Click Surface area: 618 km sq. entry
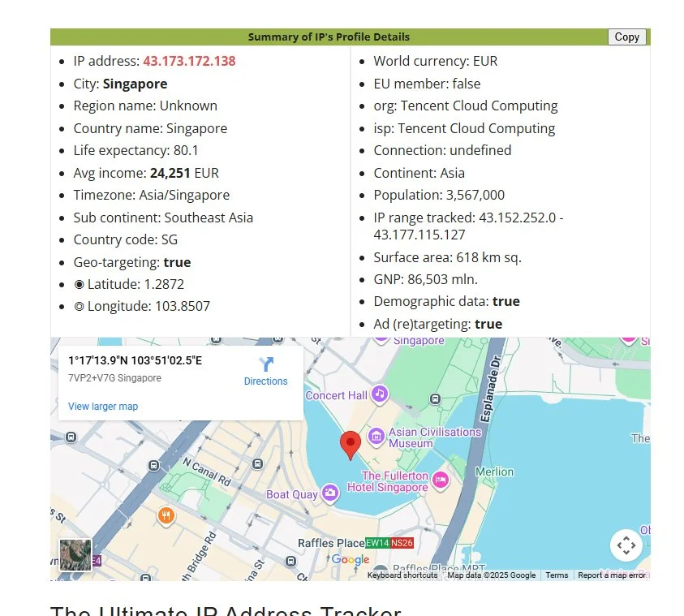The width and height of the screenshot is (684, 616). [447, 257]
